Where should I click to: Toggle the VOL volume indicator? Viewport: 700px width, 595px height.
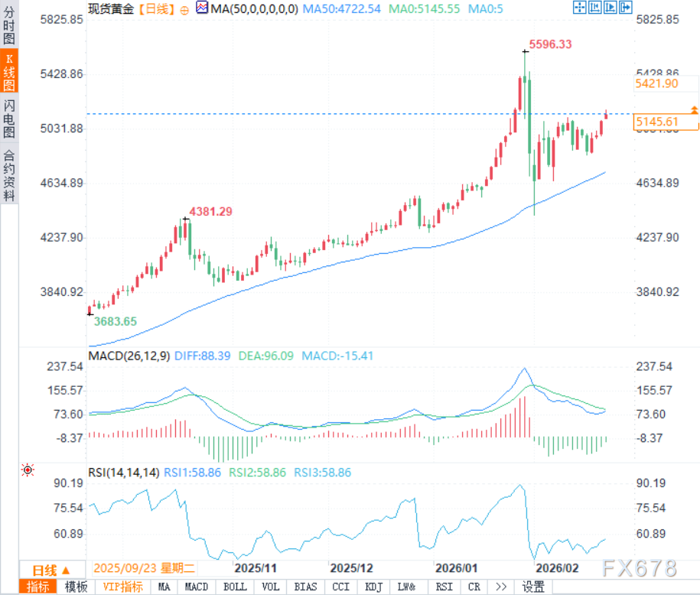(269, 587)
